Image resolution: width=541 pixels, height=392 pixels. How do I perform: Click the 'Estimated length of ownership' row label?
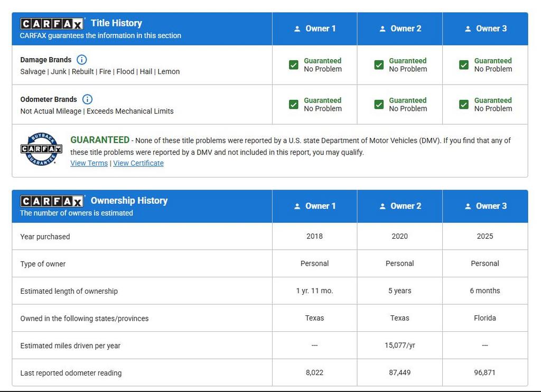(x=69, y=291)
